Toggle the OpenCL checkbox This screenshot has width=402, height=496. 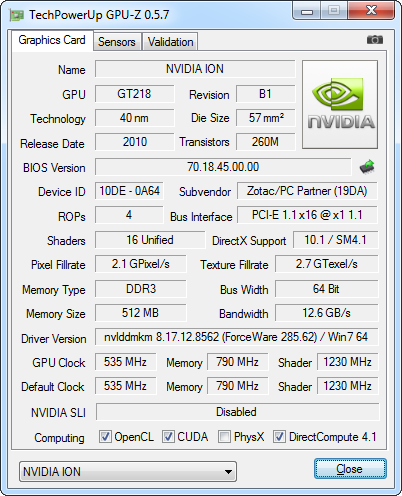tap(105, 436)
